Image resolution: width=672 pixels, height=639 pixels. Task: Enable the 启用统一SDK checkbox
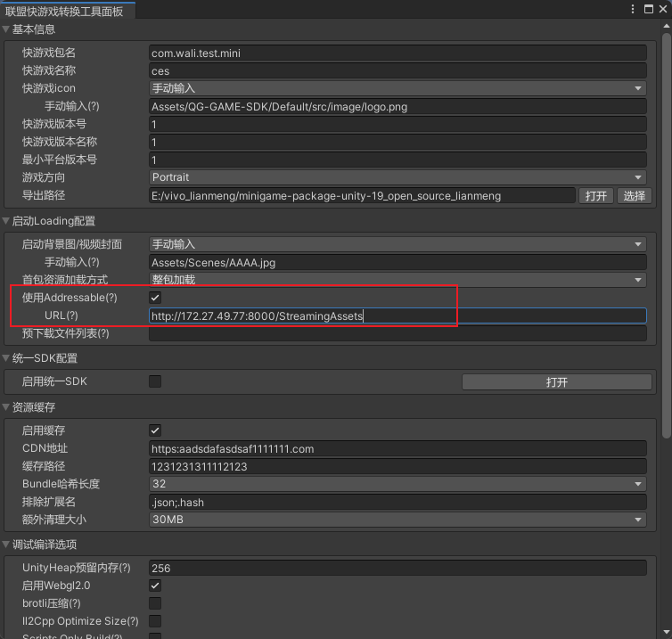155,381
